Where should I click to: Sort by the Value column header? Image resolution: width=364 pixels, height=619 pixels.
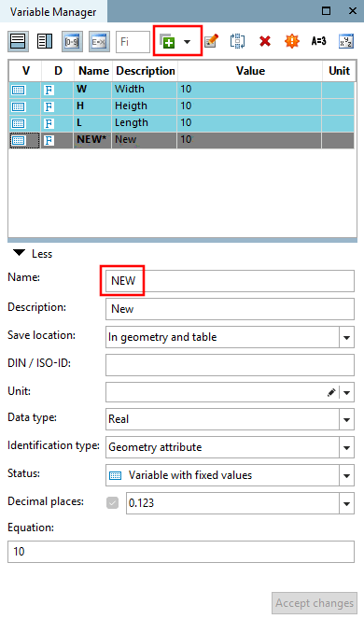click(250, 71)
